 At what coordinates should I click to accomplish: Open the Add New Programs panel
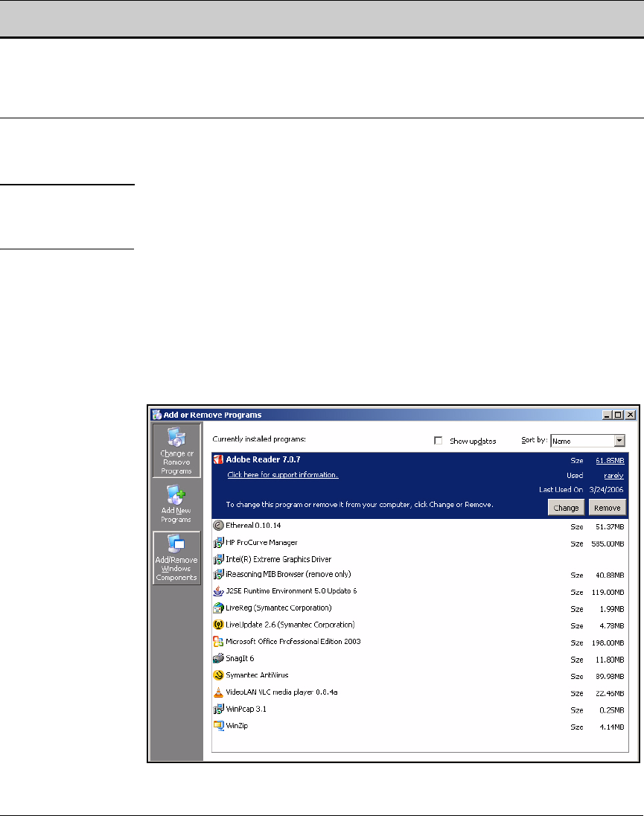coord(176,504)
